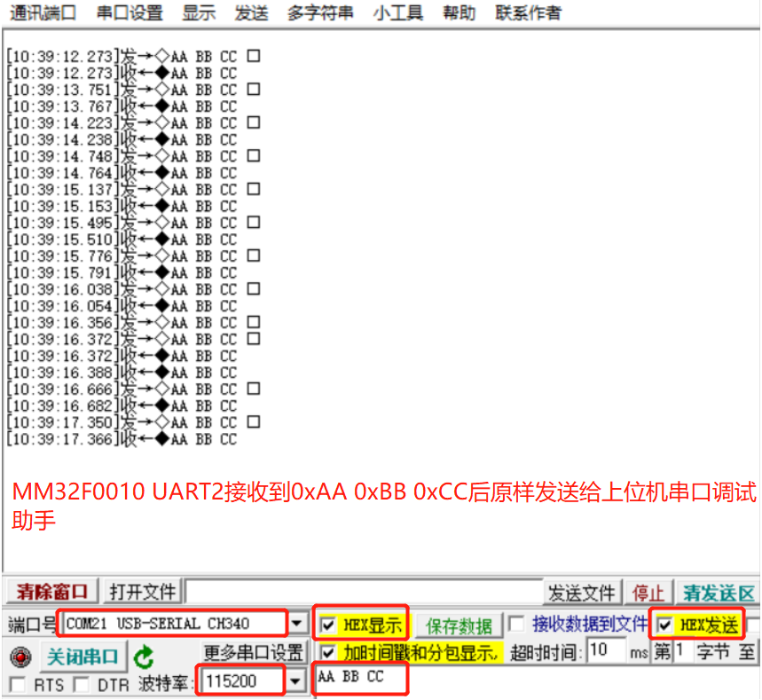The image size is (762, 700).
Task: Expand the 端口号 COM port dropdown arrow
Action: pyautogui.click(x=297, y=623)
